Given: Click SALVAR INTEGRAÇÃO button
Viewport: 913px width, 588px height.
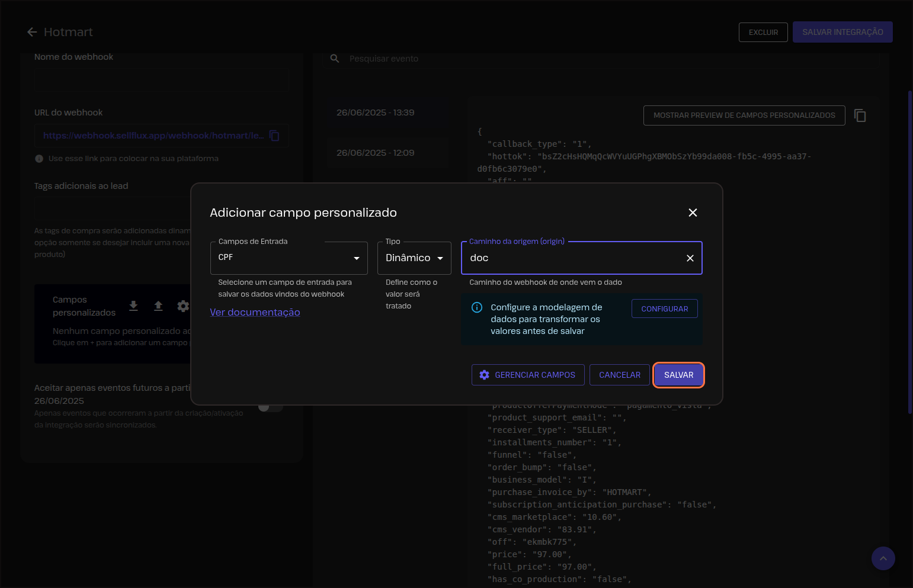Looking at the screenshot, I should [x=842, y=32].
